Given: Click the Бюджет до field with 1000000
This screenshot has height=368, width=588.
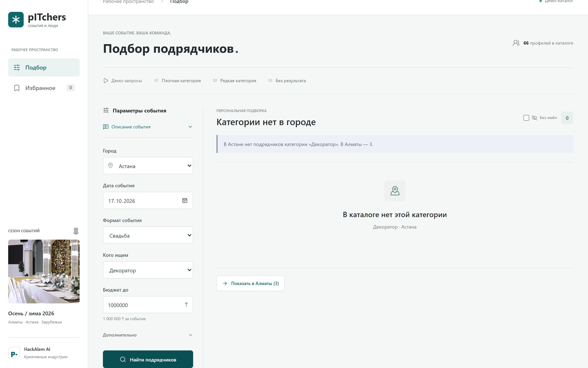Looking at the screenshot, I should click(148, 305).
